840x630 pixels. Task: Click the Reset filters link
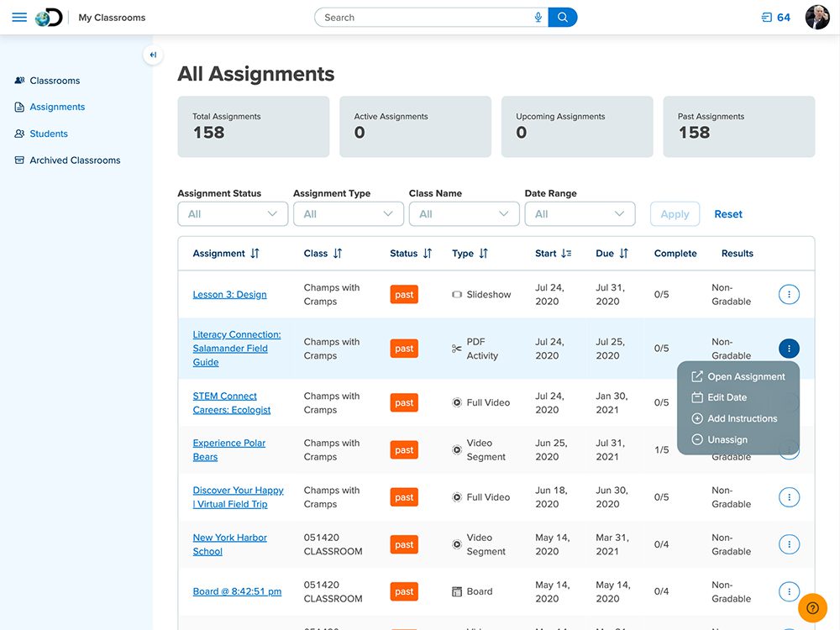point(728,214)
